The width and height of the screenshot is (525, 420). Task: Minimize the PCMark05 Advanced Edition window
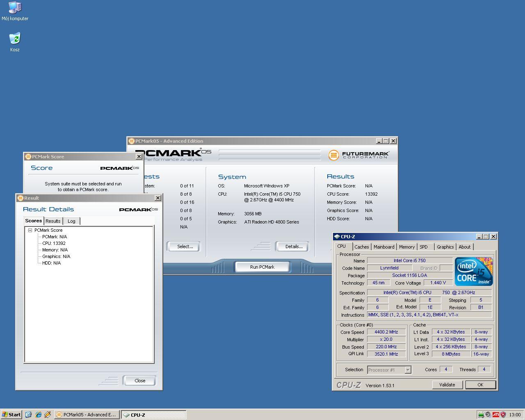[379, 141]
